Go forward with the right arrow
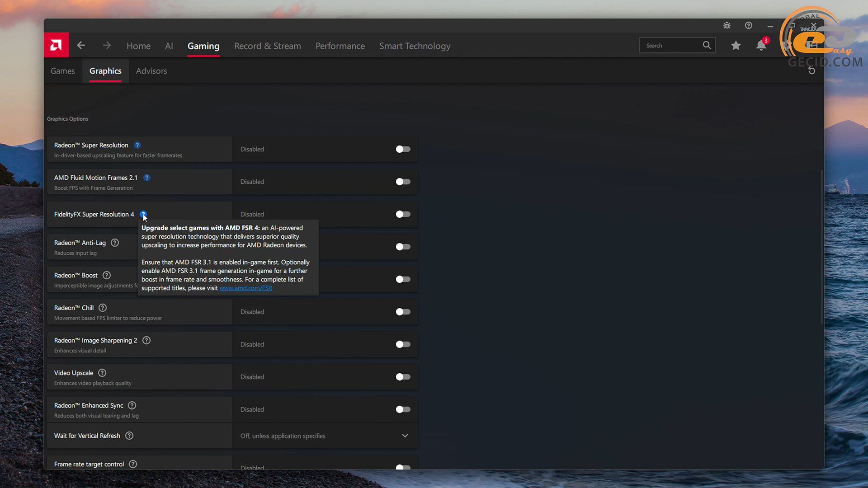This screenshot has width=868, height=488. tap(107, 46)
